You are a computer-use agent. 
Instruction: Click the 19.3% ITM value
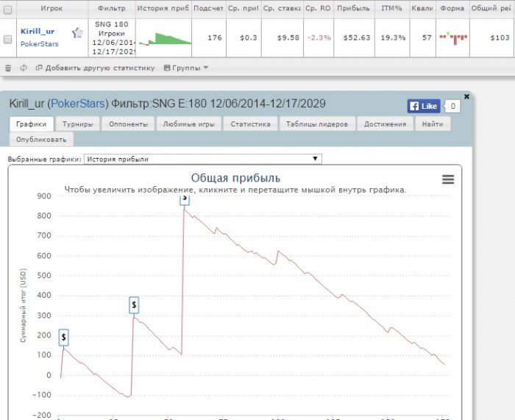[x=393, y=38]
